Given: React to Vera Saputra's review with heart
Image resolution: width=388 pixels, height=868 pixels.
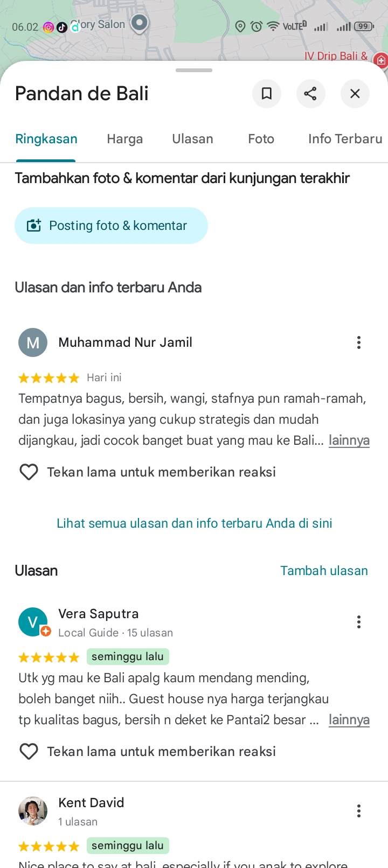Looking at the screenshot, I should coord(29,752).
